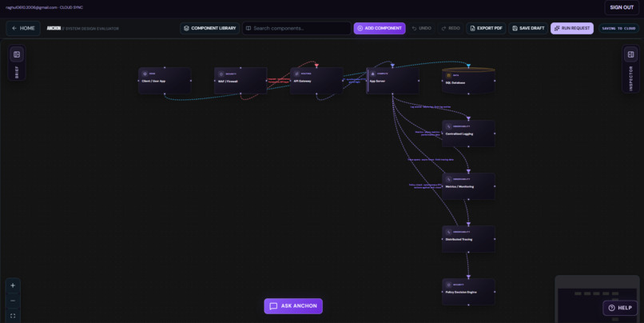
Task: Focus the Search components field
Action: 296,28
